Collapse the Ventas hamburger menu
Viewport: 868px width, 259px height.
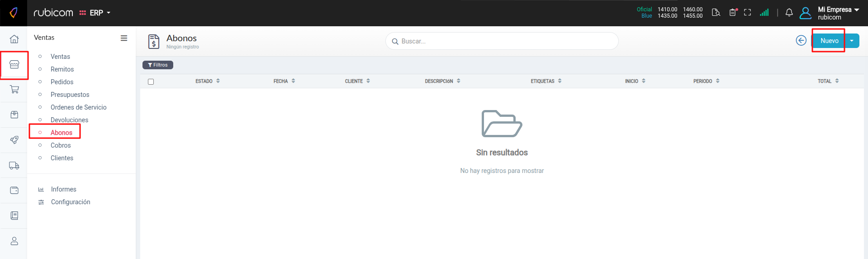click(123, 38)
